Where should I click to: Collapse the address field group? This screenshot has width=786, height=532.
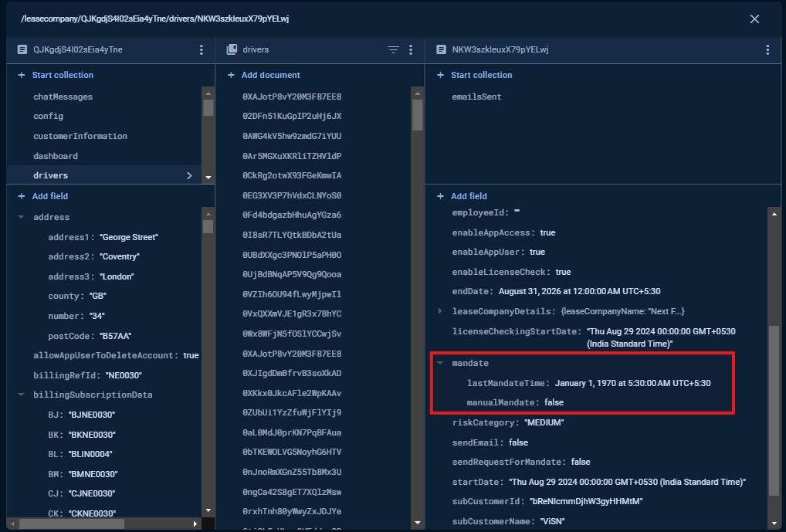(x=22, y=218)
